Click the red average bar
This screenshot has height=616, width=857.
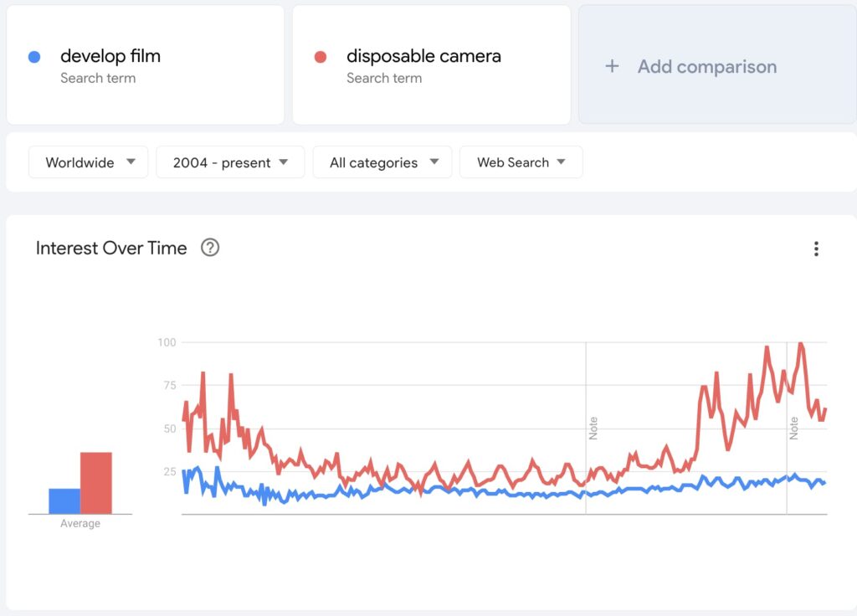(x=96, y=483)
